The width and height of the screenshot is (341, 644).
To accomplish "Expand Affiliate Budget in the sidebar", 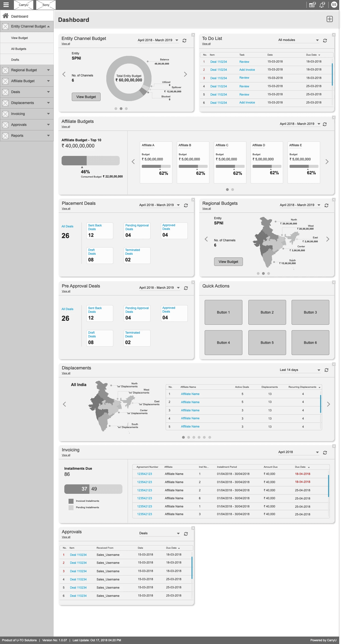I will point(27,81).
